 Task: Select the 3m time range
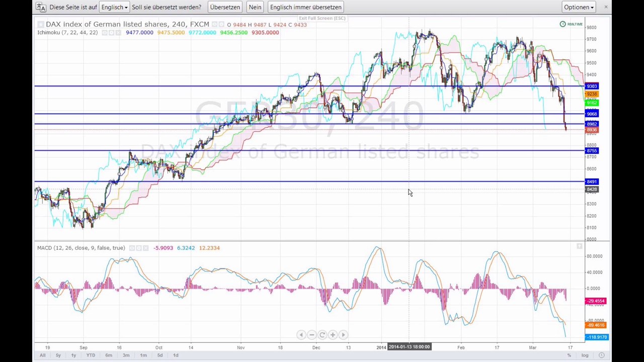(126, 355)
